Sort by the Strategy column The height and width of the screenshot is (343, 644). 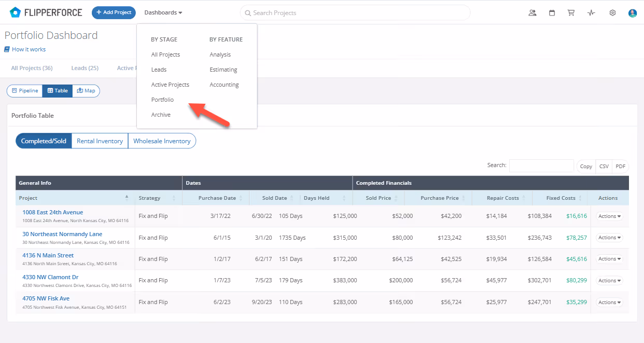tap(159, 198)
